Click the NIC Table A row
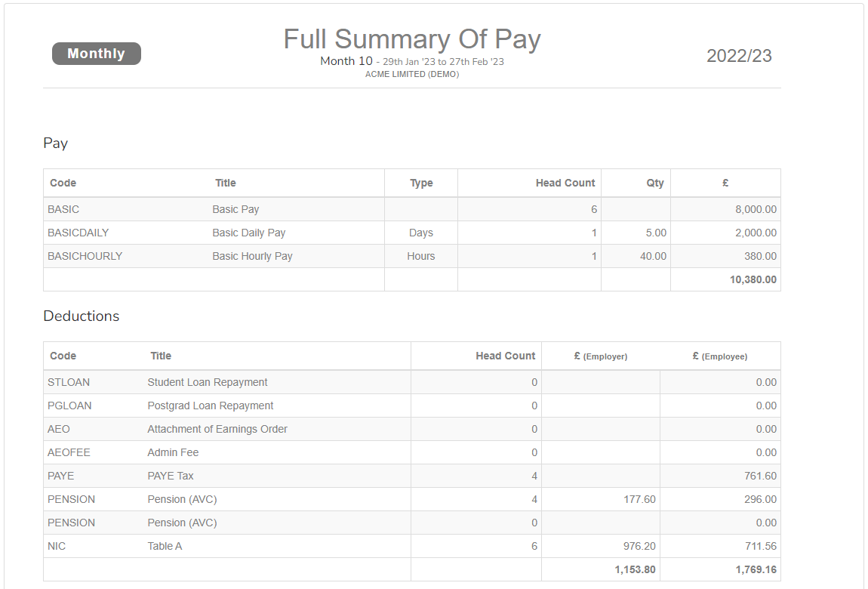 166,546
